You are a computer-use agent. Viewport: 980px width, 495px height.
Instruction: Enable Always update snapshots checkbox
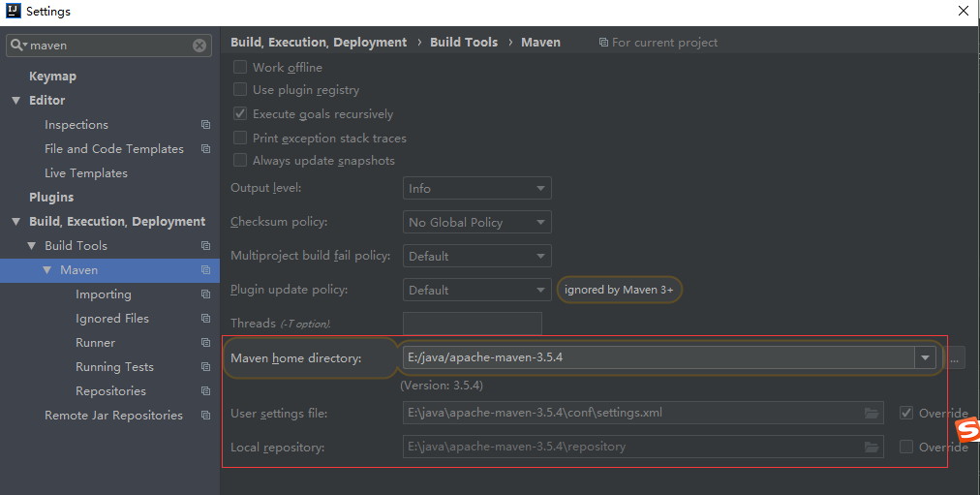click(x=240, y=160)
